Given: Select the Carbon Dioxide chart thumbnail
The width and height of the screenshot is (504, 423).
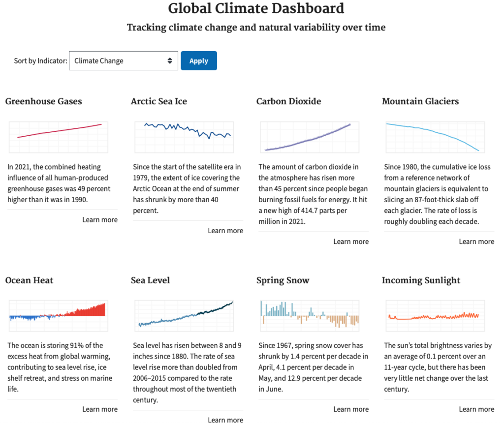Looking at the screenshot, I should coord(310,137).
